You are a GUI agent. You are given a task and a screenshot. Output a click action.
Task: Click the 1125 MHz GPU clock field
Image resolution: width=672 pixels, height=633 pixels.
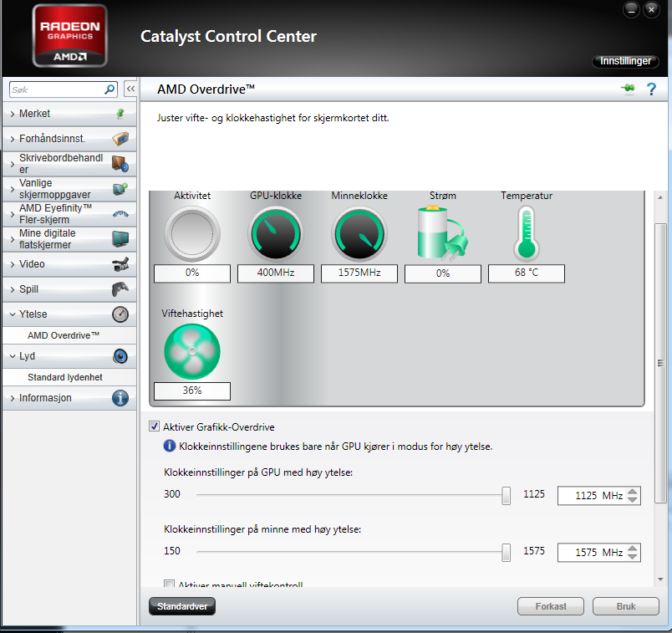click(x=598, y=495)
